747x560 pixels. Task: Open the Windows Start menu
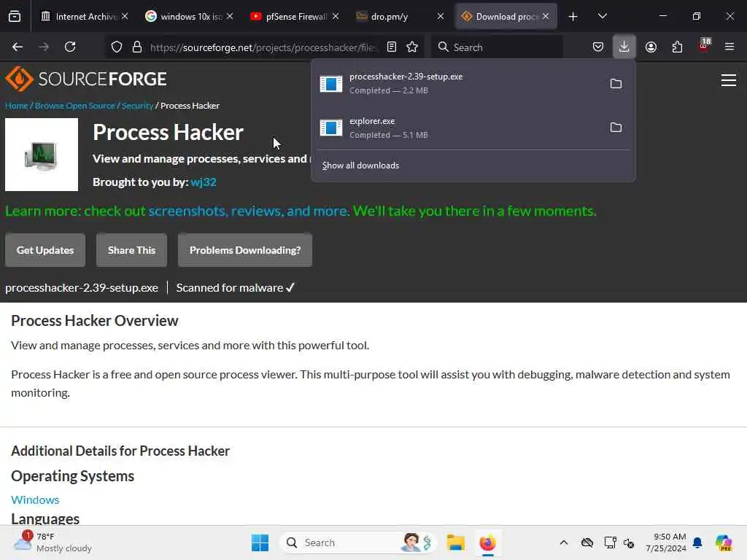(x=260, y=542)
